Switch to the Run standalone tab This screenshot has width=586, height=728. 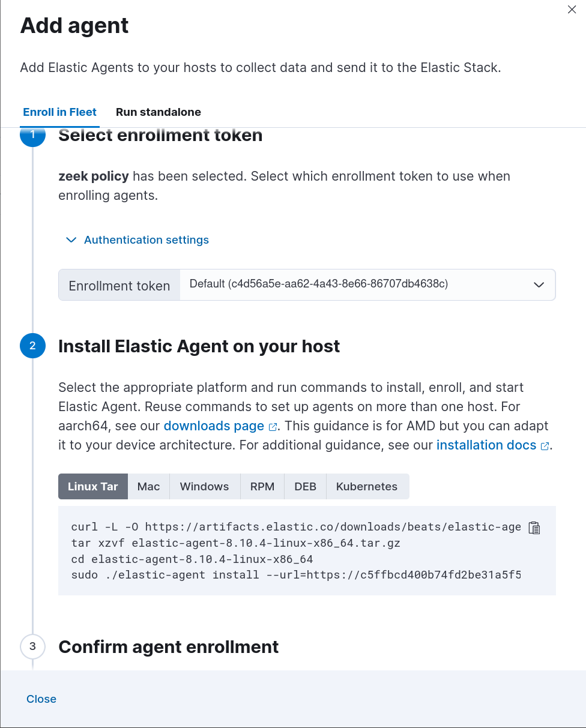point(159,112)
